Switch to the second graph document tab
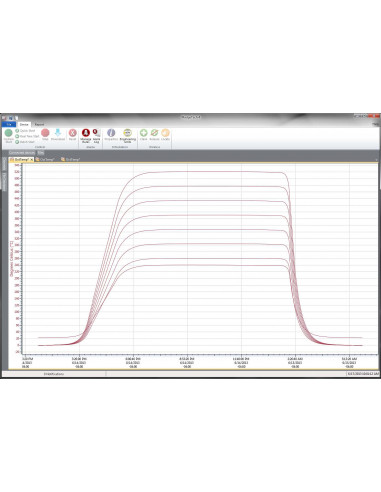Screen dimensions: 381x492 pyautogui.click(x=45, y=160)
